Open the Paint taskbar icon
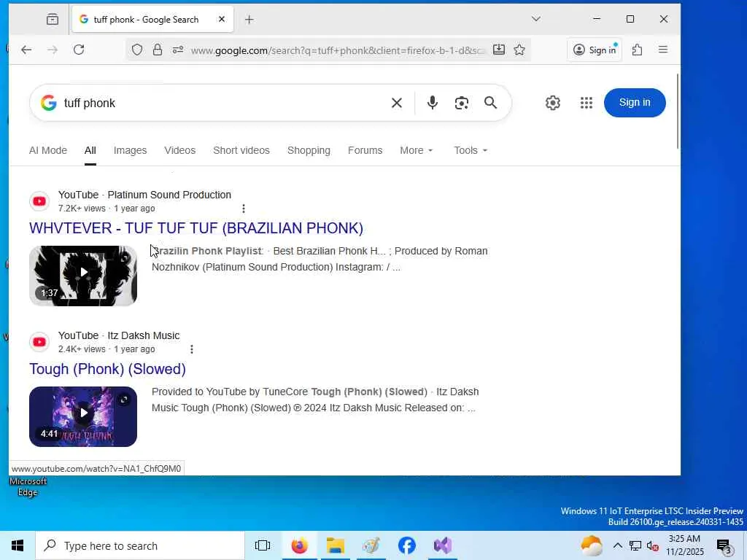The image size is (747, 560). coord(371,545)
